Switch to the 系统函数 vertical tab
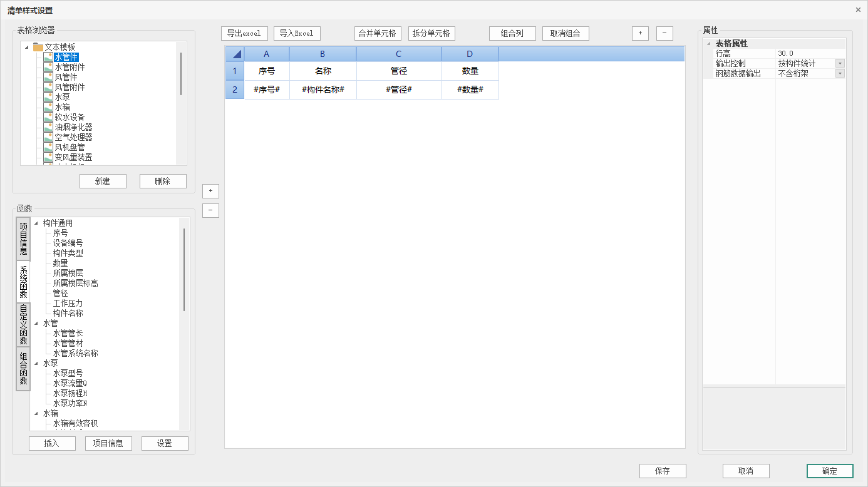 [23, 282]
